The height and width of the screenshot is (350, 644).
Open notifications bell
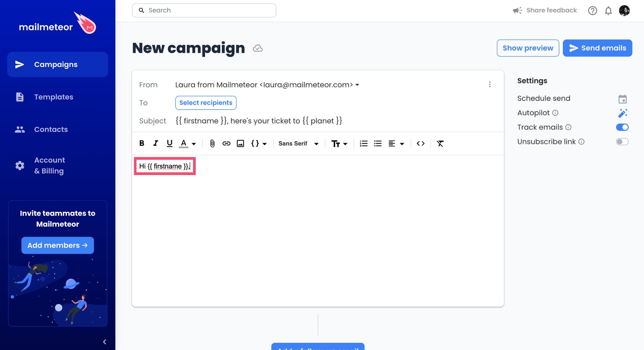coord(608,11)
